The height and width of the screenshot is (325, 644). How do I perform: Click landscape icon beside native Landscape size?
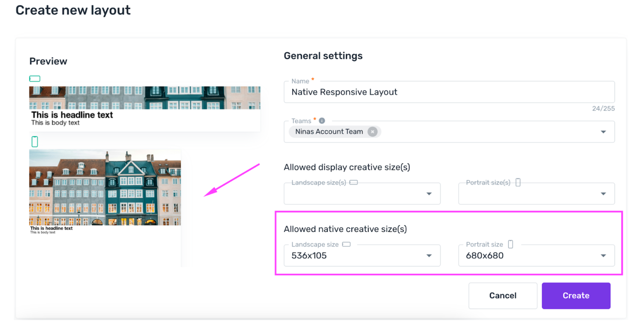(x=347, y=244)
